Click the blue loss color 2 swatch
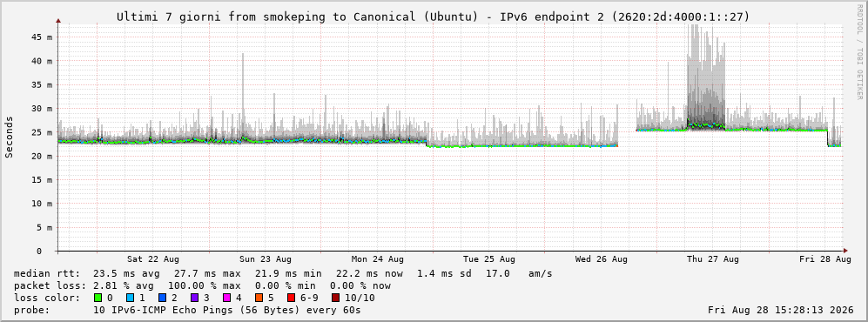Screen dimensions: 868x322 tap(162, 299)
